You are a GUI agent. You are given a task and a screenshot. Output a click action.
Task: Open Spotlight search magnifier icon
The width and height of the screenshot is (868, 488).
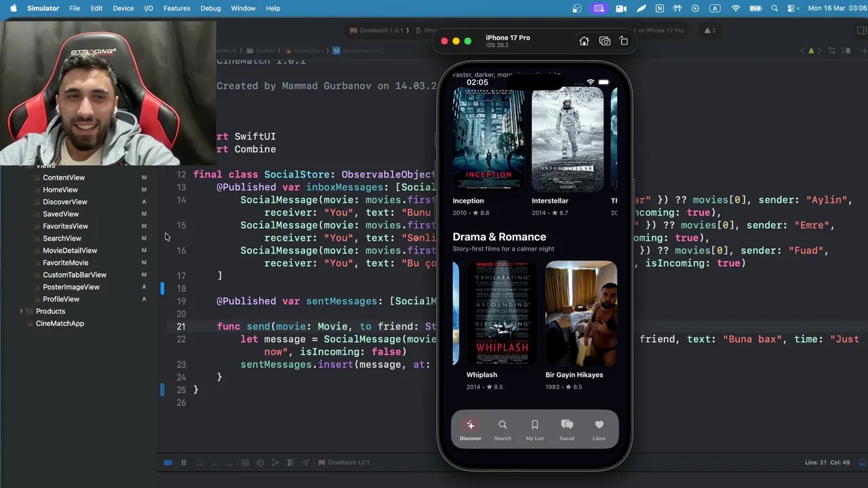775,8
